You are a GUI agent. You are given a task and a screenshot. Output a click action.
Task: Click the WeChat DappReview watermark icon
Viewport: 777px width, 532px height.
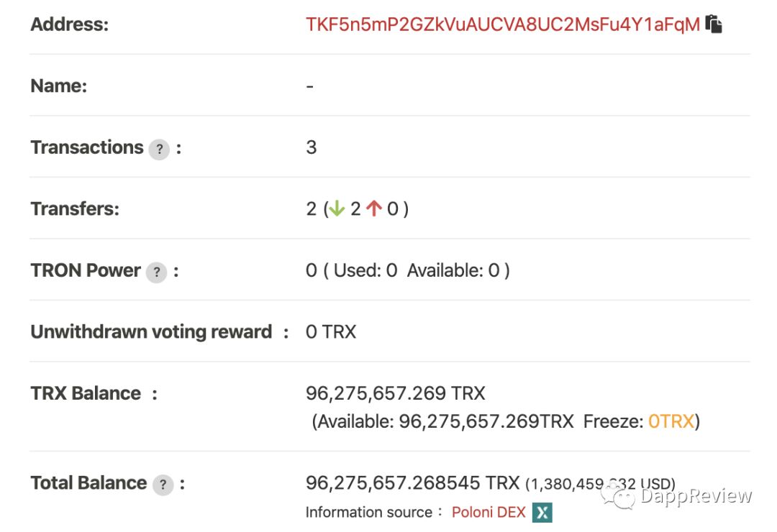[x=617, y=495]
